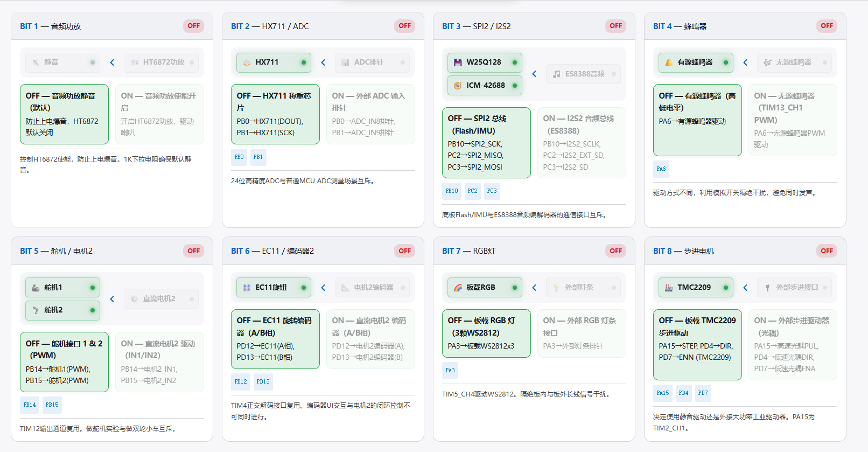Click the ES8388 audio music note icon
Viewport: 868px width, 452px height.
[x=557, y=74]
